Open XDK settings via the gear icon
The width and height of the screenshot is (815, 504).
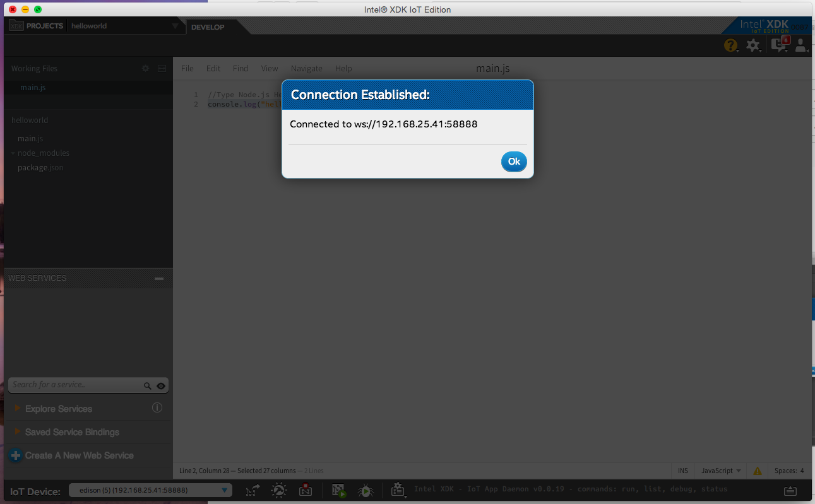(x=753, y=45)
